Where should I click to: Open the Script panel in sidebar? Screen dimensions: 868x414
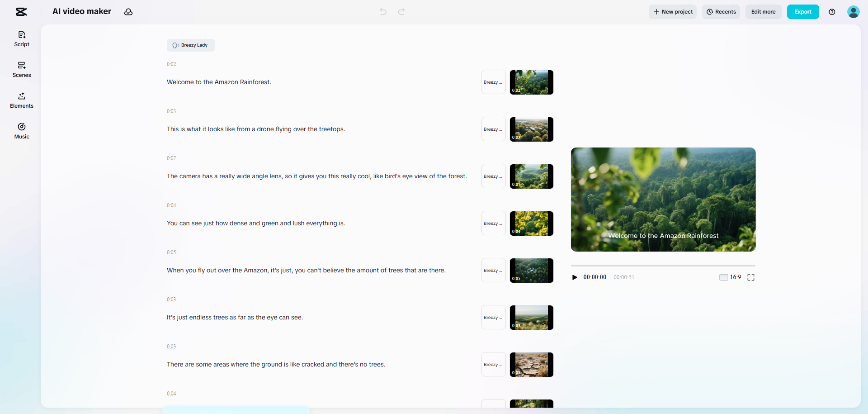click(21, 38)
